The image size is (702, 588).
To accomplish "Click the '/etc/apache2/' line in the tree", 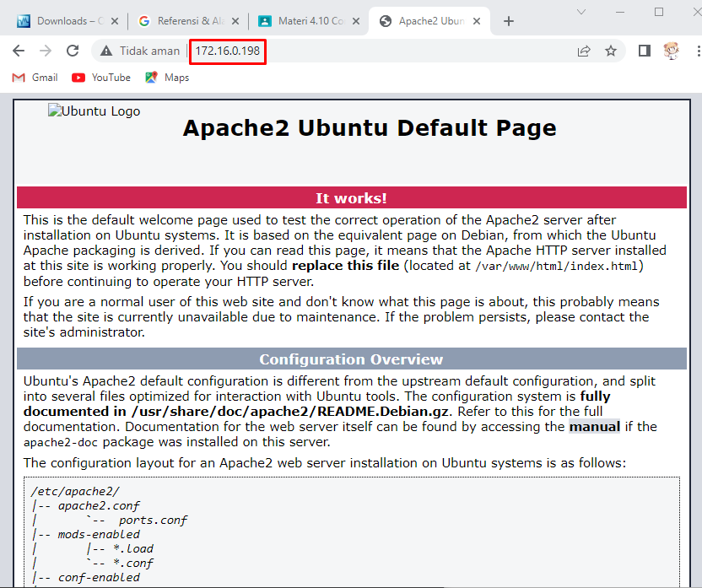I will (x=75, y=491).
